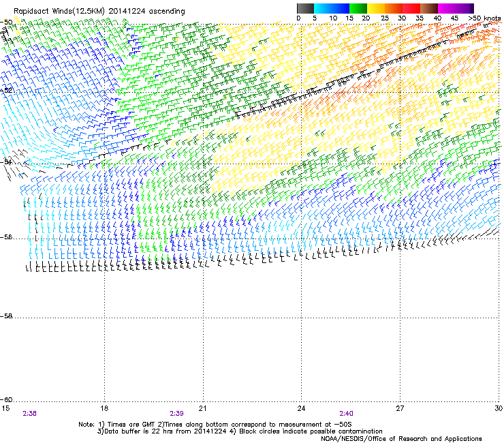Click the title text 'Rapidscat Winds(12.5KM) 20141224 ascending'
504x443 pixels.
tap(99, 12)
